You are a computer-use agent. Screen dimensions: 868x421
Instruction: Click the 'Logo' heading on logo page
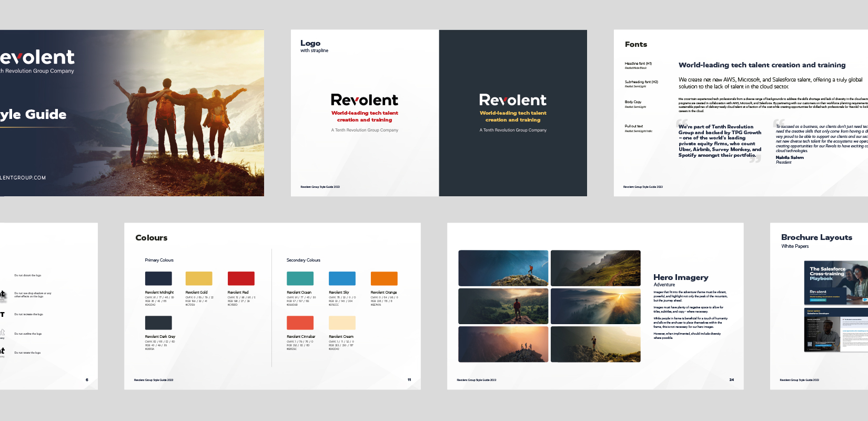click(310, 43)
